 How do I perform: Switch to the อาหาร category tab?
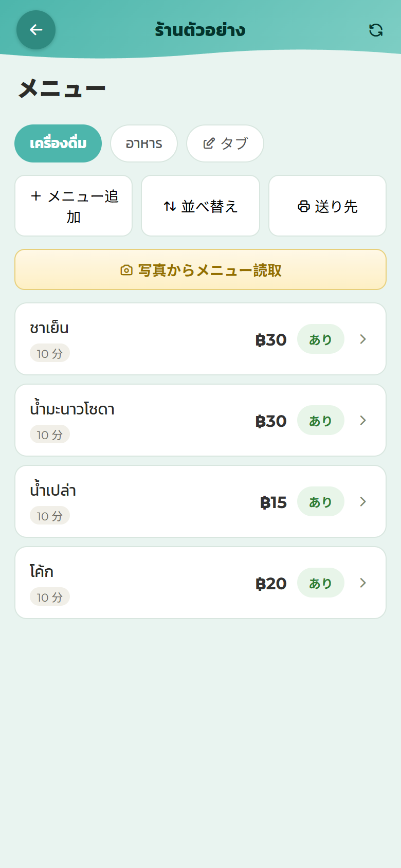(144, 143)
